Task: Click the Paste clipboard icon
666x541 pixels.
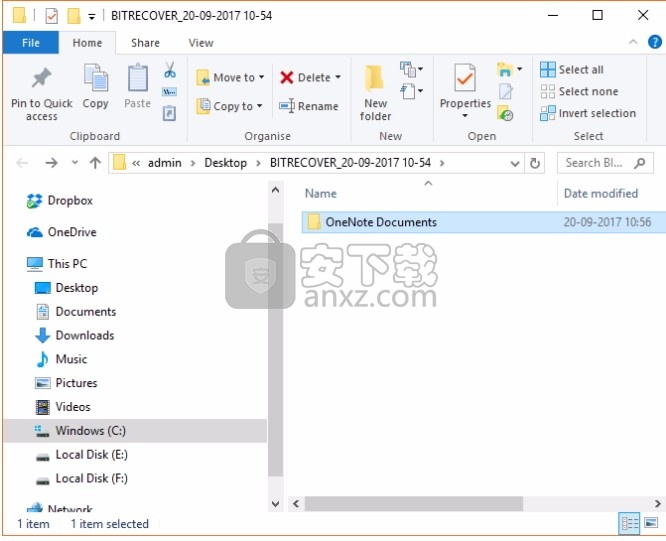Action: (x=138, y=78)
